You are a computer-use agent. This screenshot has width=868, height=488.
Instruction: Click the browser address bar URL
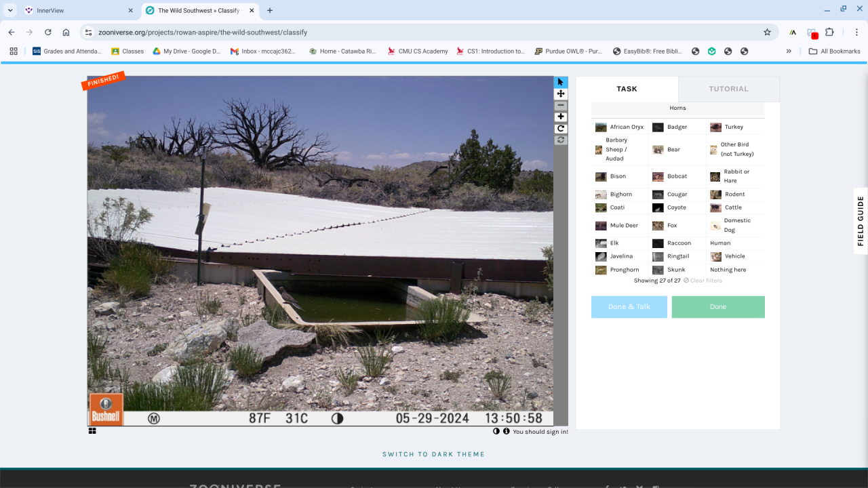[203, 32]
